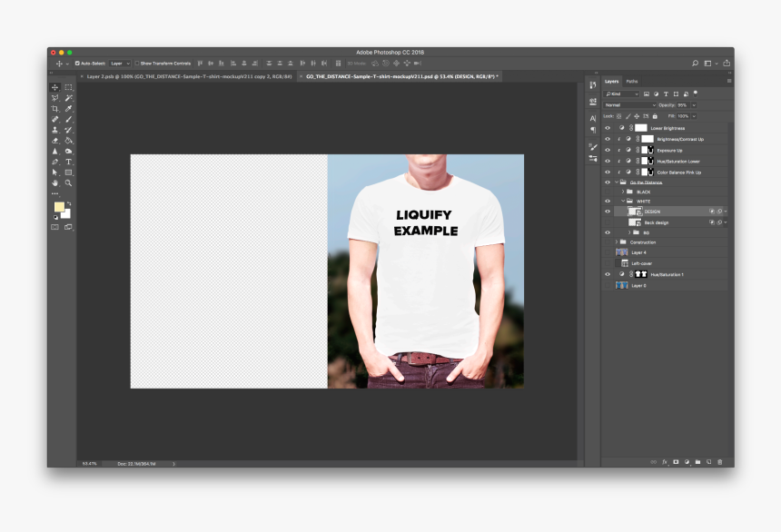Toggle Auto-Select in the options bar
This screenshot has width=781, height=532.
coord(76,64)
